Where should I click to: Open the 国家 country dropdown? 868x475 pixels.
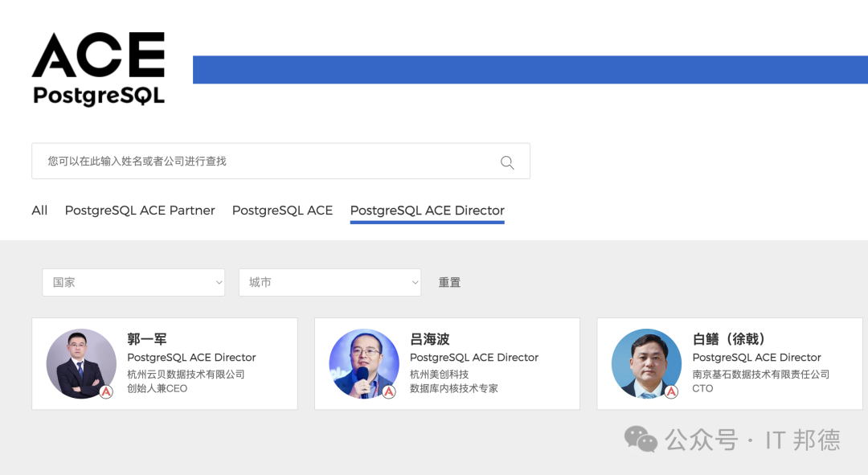point(133,282)
